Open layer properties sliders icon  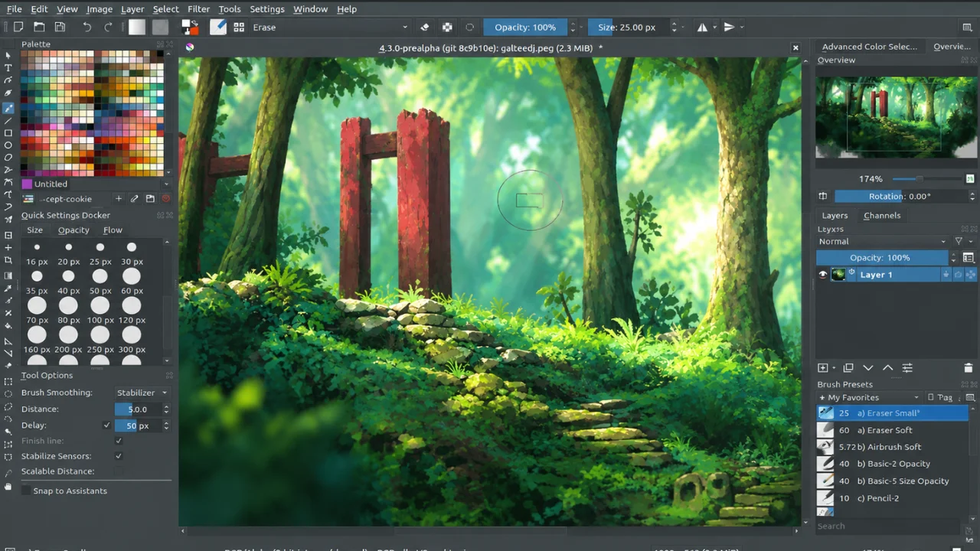[907, 368]
